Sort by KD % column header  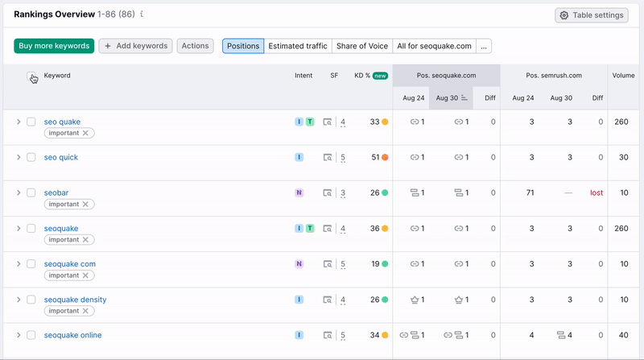coord(362,76)
